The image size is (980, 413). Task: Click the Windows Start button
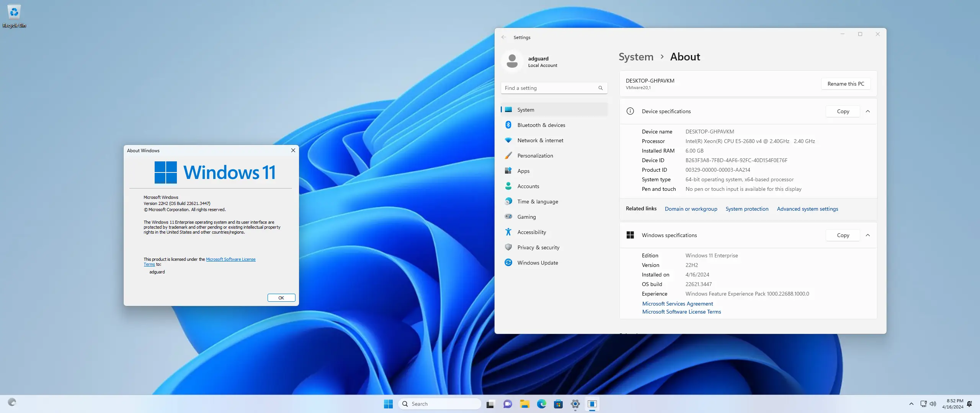point(388,404)
